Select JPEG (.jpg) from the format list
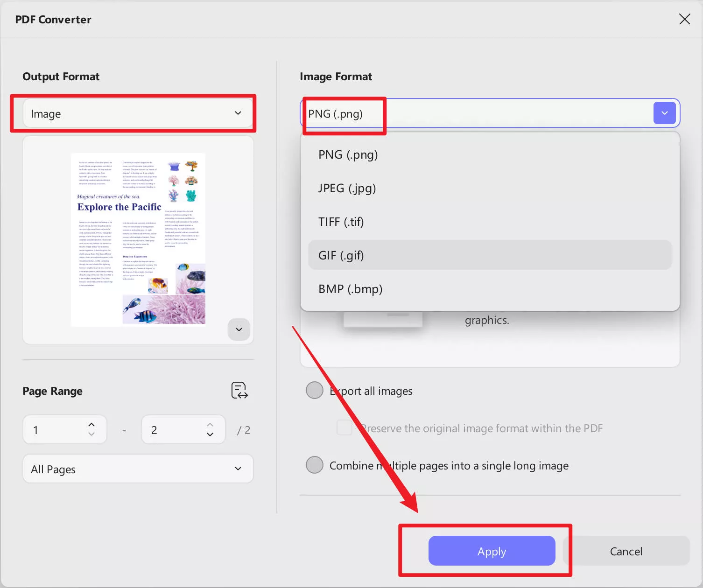The image size is (703, 588). pyautogui.click(x=347, y=188)
